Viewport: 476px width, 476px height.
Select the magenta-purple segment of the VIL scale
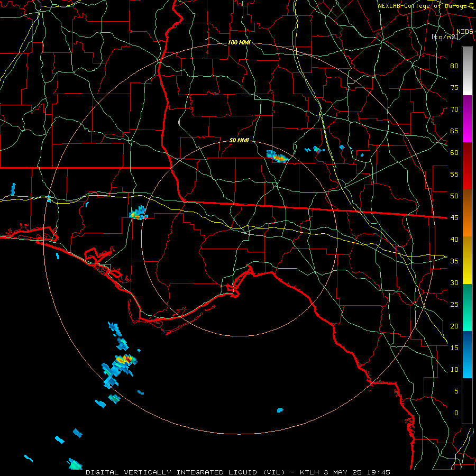[x=467, y=119]
